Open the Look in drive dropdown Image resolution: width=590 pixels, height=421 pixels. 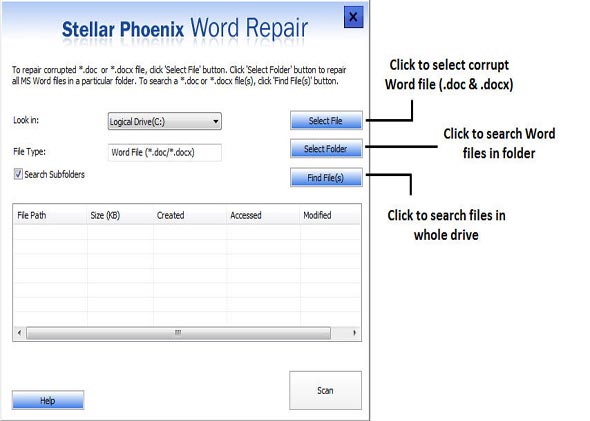coord(164,122)
